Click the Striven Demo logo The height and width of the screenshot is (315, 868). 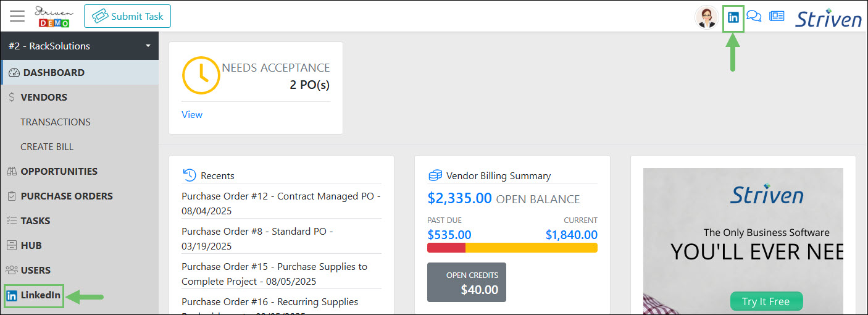tap(54, 17)
